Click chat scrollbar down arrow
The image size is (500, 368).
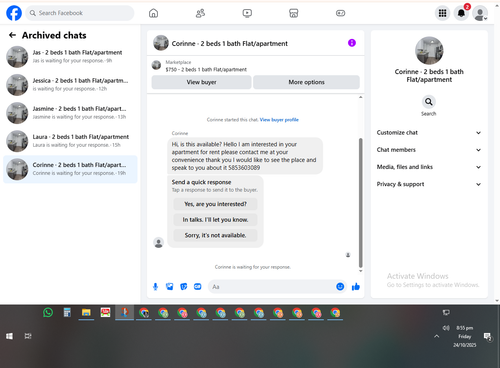(360, 271)
